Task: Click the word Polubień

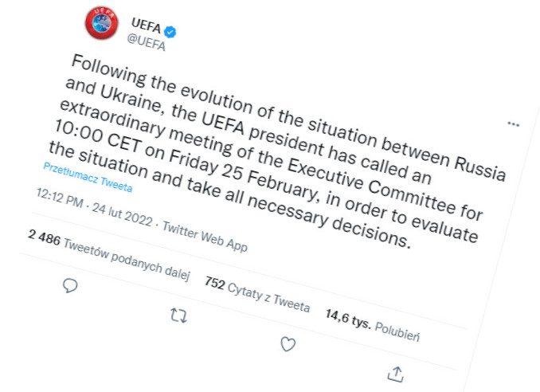Action: 397,331
